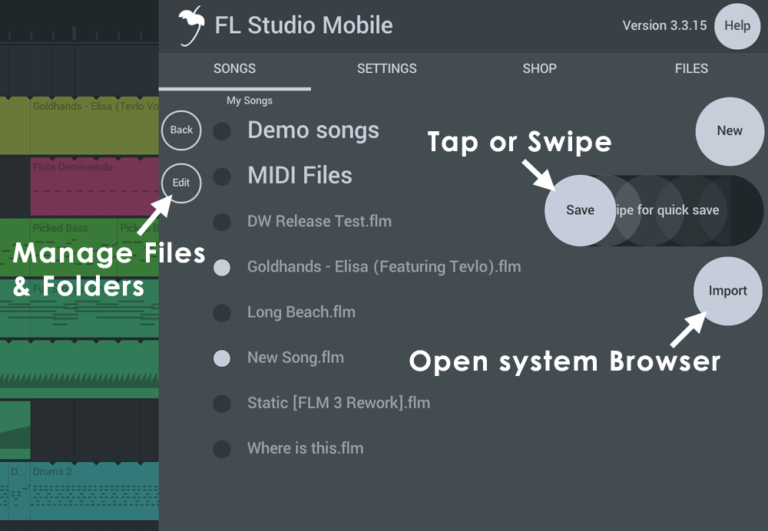Tap the Save button
The width and height of the screenshot is (768, 531).
(x=580, y=210)
